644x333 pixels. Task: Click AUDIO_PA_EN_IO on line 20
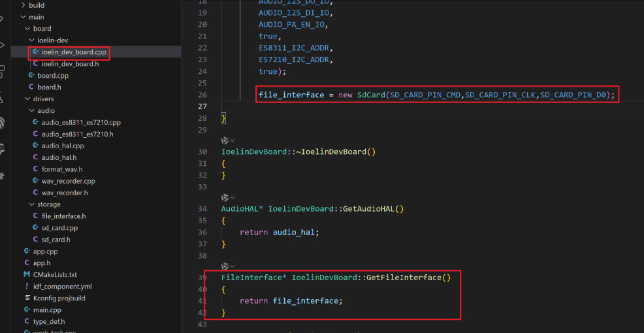click(291, 25)
